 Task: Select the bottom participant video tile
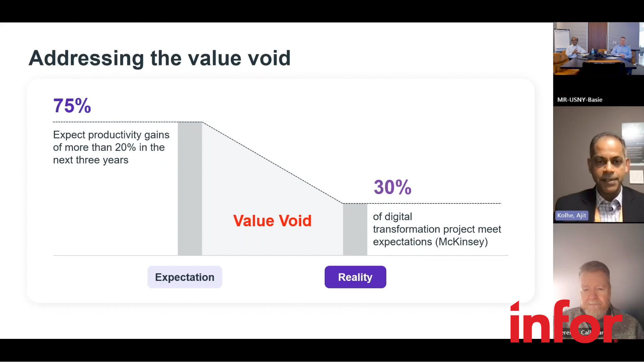point(598,281)
